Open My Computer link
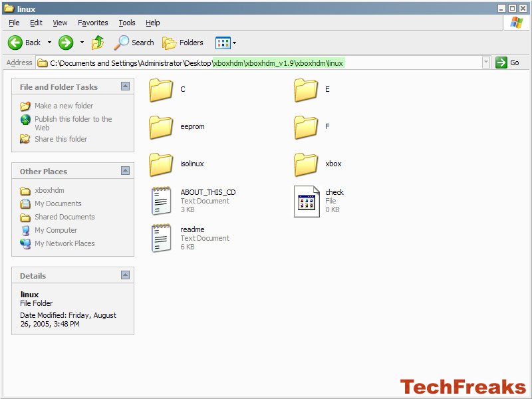This screenshot has height=399, width=532. pyautogui.click(x=56, y=230)
